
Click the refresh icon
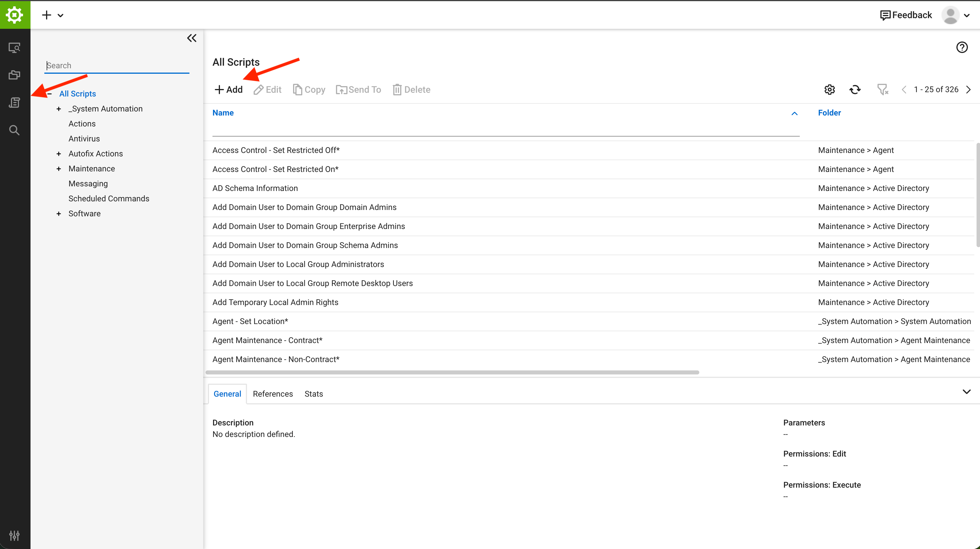point(855,90)
